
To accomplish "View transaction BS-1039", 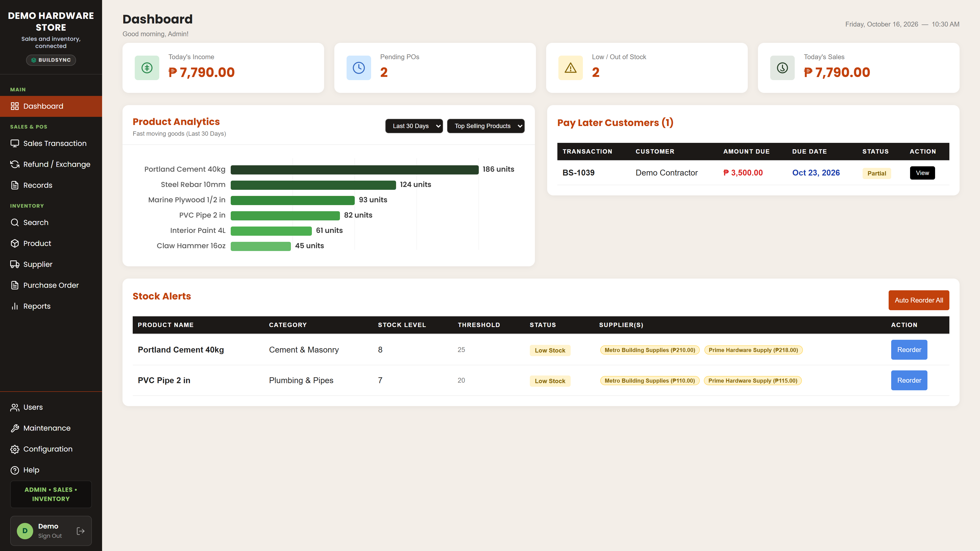I will pos(922,173).
